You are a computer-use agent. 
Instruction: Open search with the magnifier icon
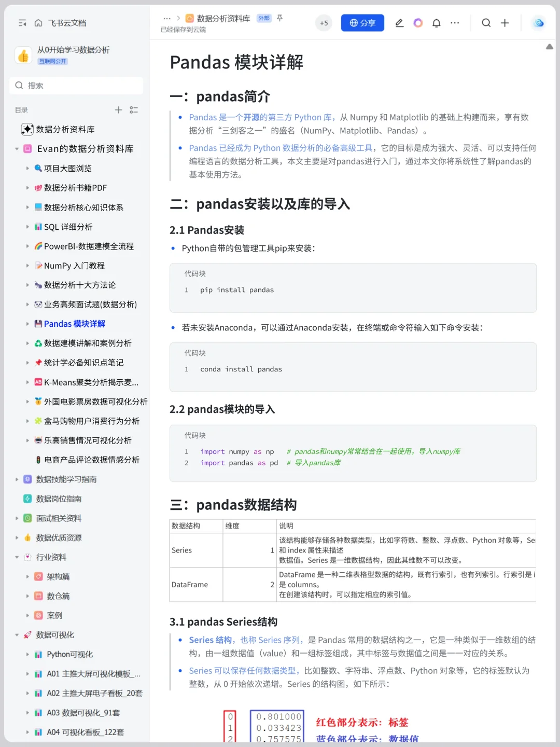(x=486, y=23)
